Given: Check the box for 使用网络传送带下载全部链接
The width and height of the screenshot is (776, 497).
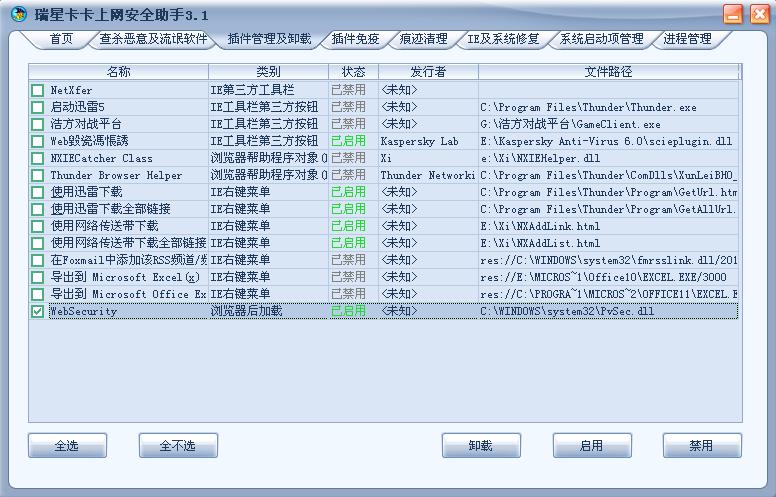Looking at the screenshot, I should (x=37, y=244).
